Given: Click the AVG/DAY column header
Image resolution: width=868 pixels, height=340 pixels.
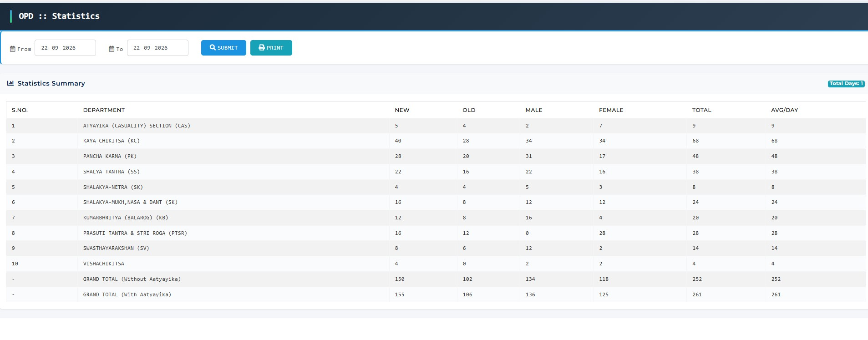Looking at the screenshot, I should click(784, 110).
